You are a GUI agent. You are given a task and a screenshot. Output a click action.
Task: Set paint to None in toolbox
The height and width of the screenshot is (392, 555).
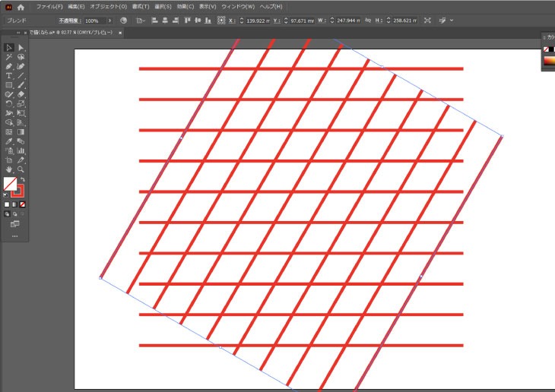click(x=22, y=204)
